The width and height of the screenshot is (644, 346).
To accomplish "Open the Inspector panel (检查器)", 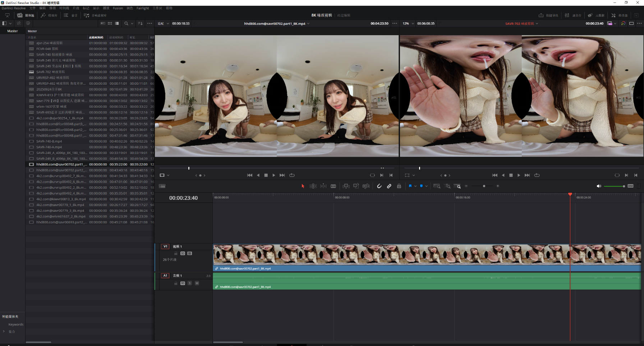I will (620, 15).
